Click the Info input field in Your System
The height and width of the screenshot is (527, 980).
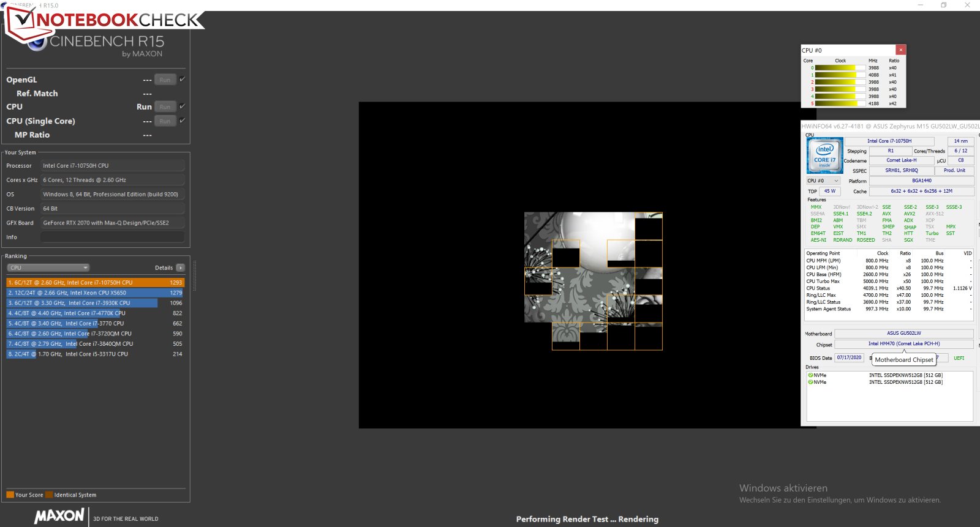[113, 237]
